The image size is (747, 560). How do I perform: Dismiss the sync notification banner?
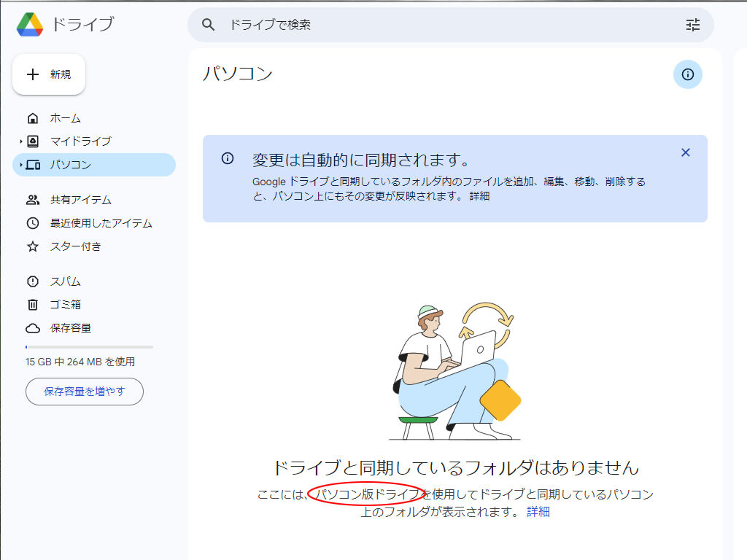(x=685, y=152)
